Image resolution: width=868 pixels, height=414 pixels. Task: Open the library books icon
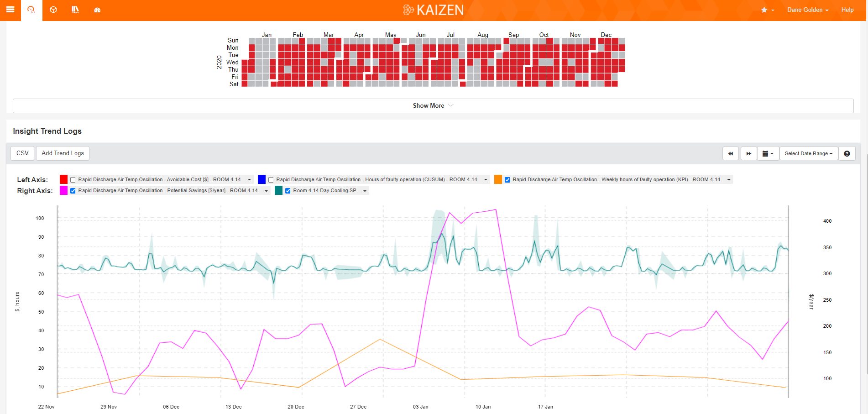[75, 10]
